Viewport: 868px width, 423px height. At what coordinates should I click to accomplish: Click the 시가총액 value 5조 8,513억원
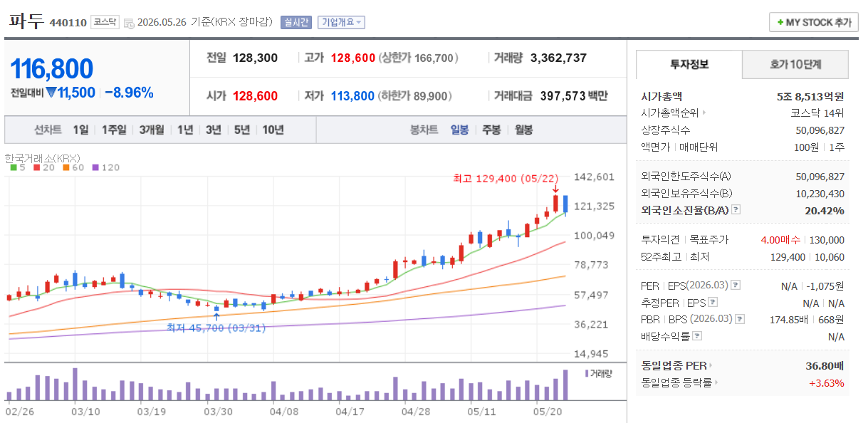click(x=810, y=95)
